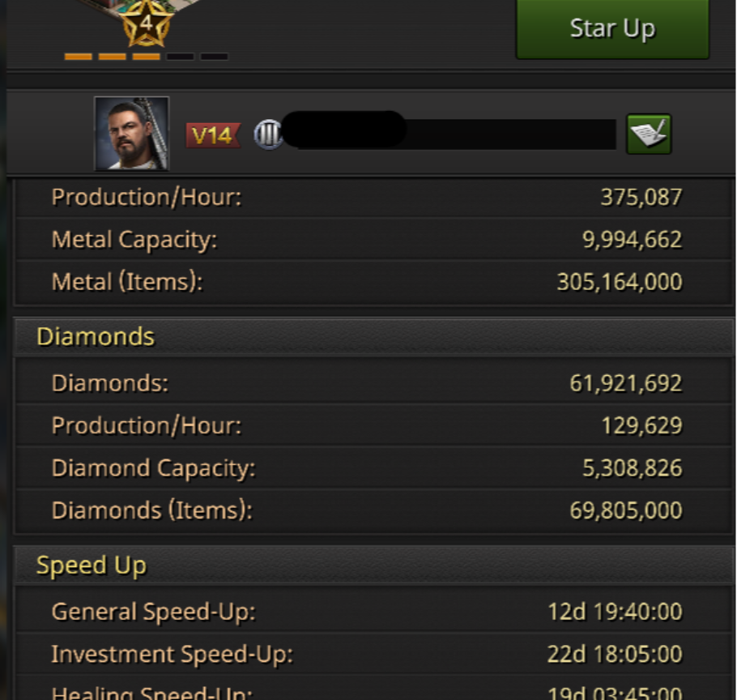Viewport: 737px width, 700px height.
Task: Select the Production/Hour 129,629 row
Action: [367, 425]
